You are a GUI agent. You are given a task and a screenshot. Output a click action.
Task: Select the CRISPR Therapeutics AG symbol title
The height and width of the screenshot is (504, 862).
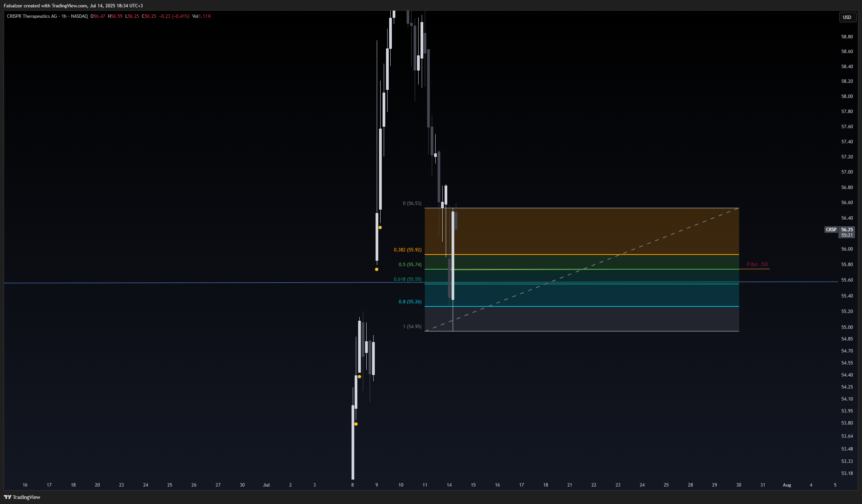click(32, 16)
